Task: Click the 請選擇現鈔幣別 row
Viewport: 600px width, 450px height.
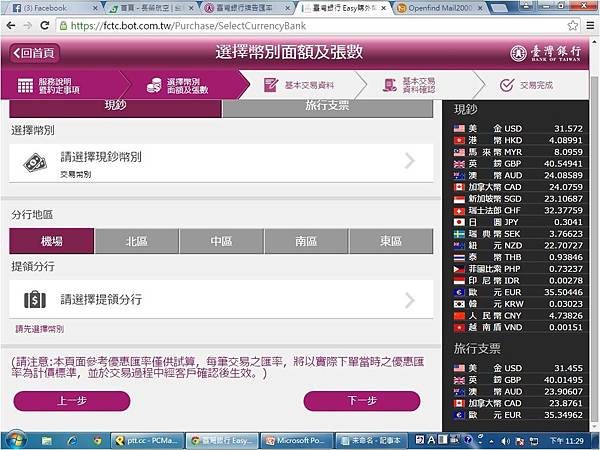Action: (221, 163)
